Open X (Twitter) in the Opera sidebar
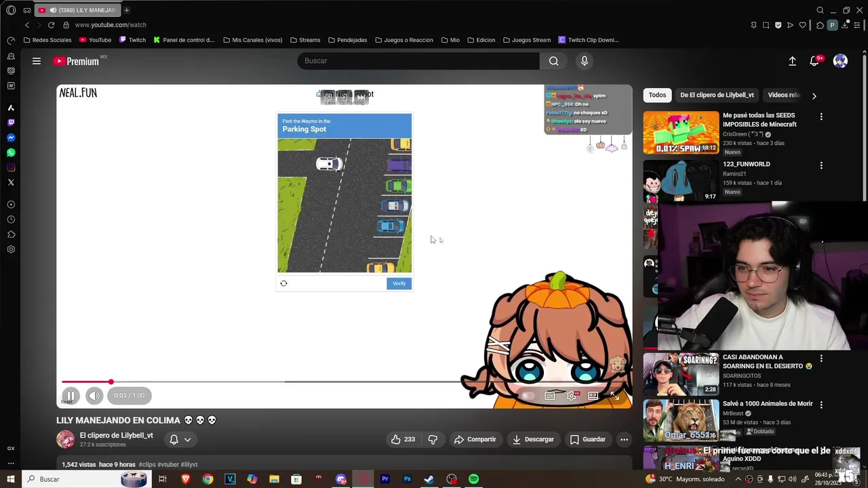The width and height of the screenshot is (868, 488). (11, 182)
